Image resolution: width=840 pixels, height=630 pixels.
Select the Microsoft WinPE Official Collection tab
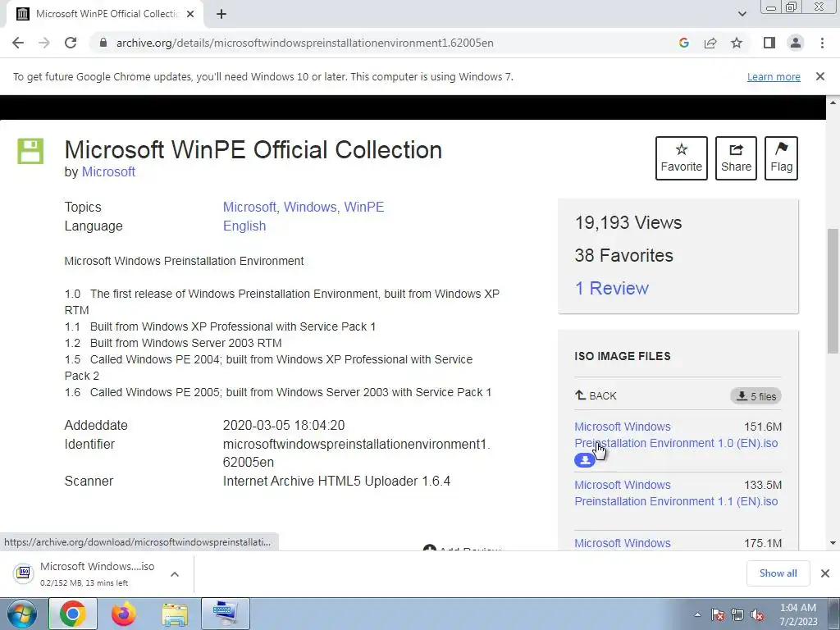(104, 14)
